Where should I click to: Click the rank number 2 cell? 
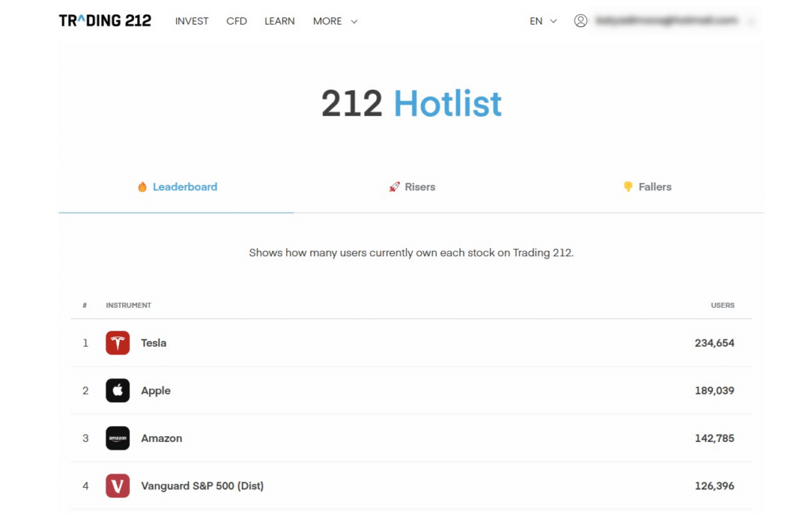tap(86, 391)
